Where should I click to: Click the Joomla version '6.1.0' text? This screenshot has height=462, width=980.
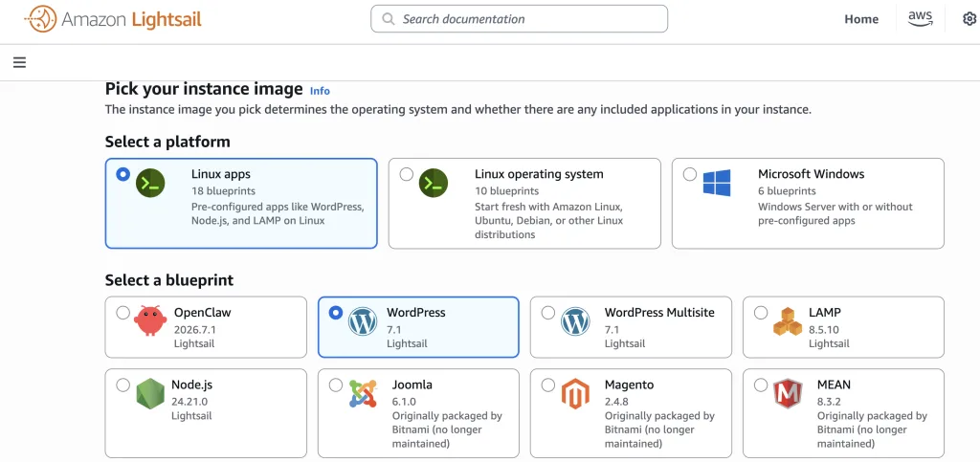click(x=404, y=402)
